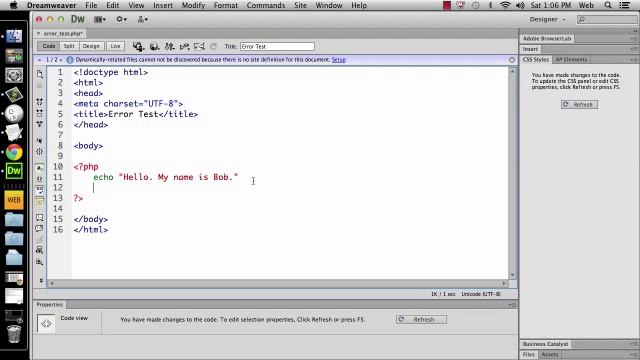The width and height of the screenshot is (640, 360).
Task: Open the Properties panel options menu
Action: 513,305
